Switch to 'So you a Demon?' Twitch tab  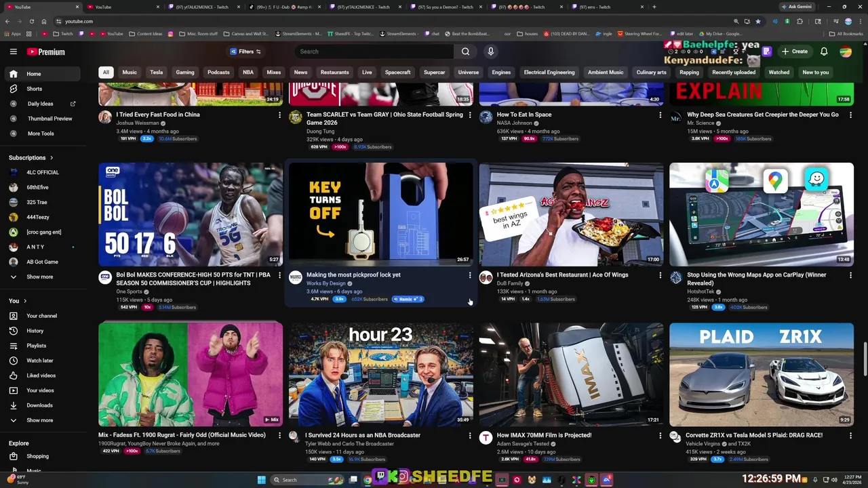(446, 7)
